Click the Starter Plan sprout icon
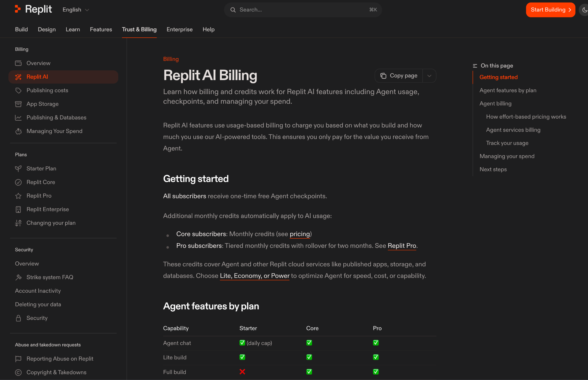This screenshot has height=380, width=588. (18, 169)
